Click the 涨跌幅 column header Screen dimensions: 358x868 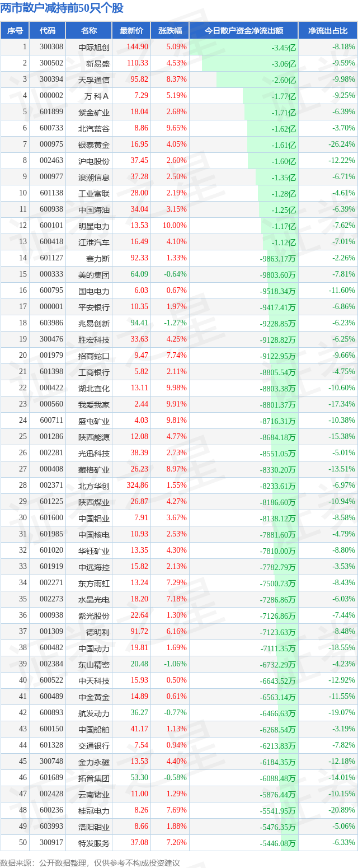[170, 31]
